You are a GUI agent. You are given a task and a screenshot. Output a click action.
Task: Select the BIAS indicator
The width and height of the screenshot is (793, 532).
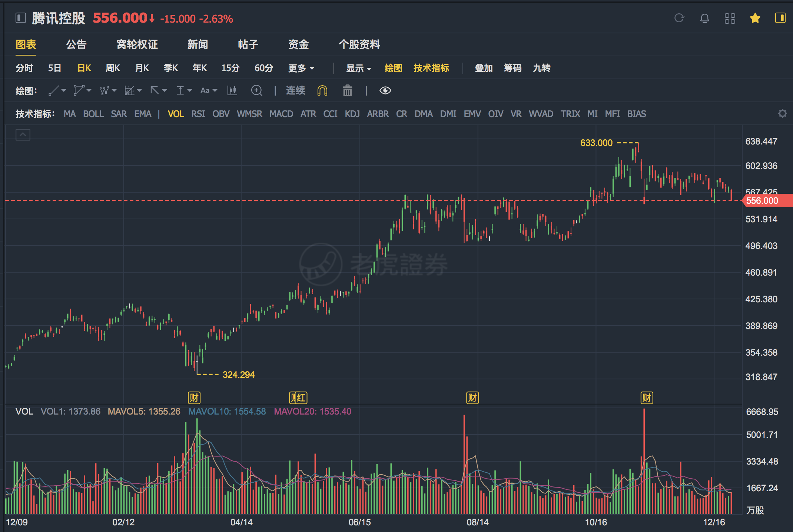point(637,114)
